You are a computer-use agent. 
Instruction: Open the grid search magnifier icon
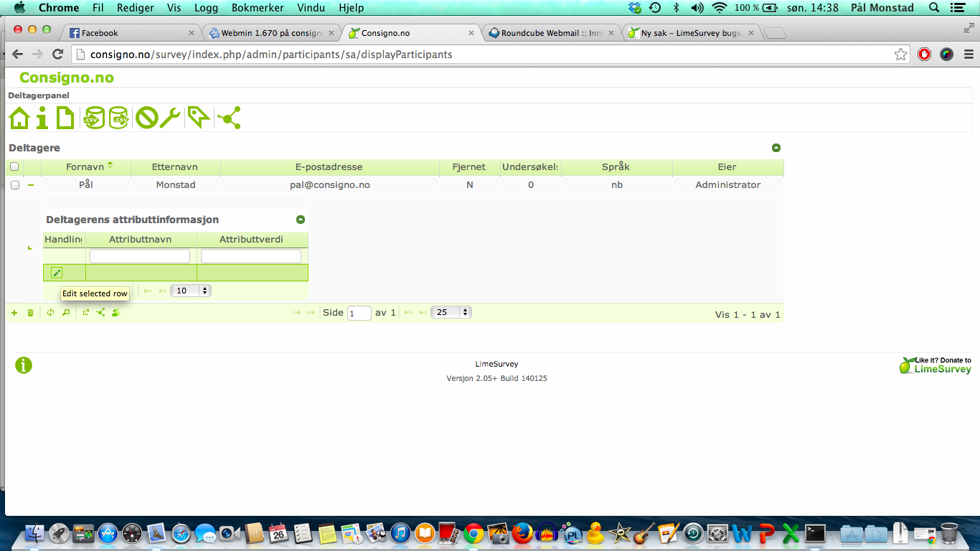coord(66,313)
